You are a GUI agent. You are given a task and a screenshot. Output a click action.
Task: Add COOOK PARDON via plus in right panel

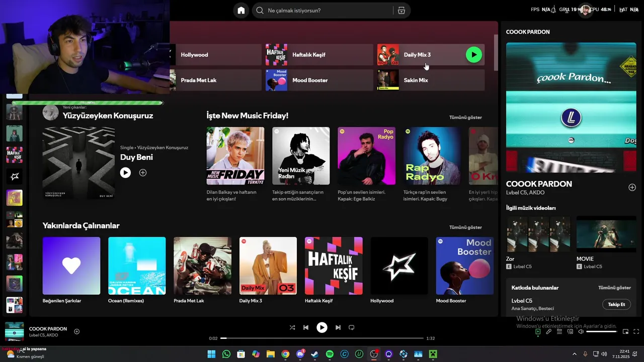click(x=632, y=188)
